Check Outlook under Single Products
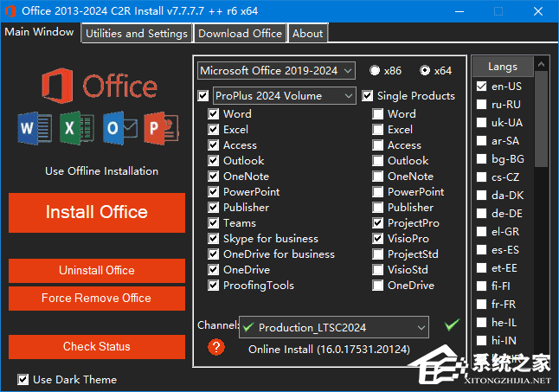This screenshot has width=559, height=392. click(x=378, y=161)
